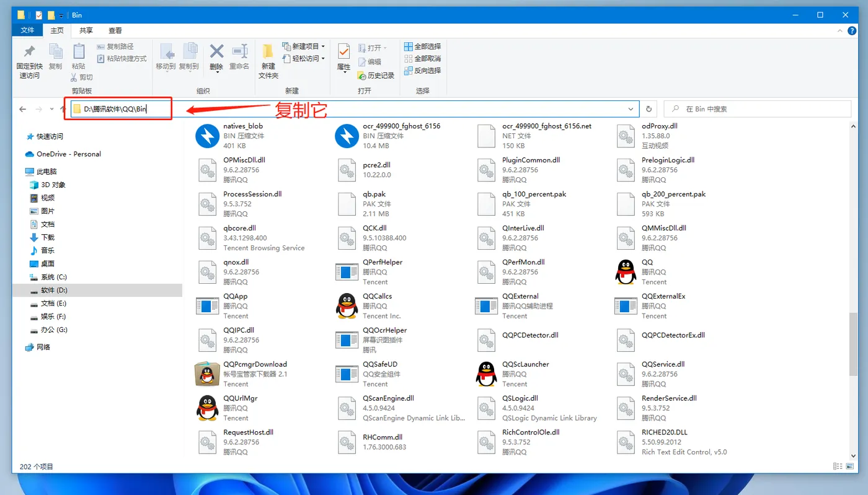Select the natives_blob file icon
The width and height of the screenshot is (868, 495).
207,136
